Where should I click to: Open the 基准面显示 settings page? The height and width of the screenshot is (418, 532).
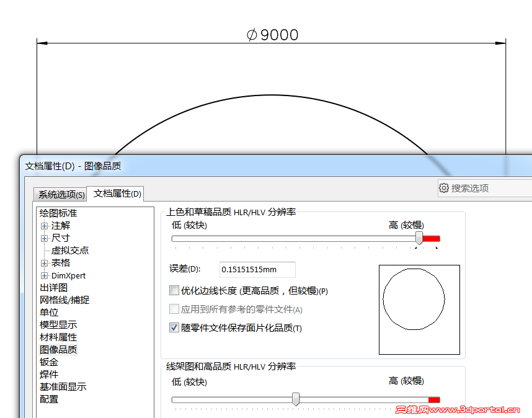(63, 387)
